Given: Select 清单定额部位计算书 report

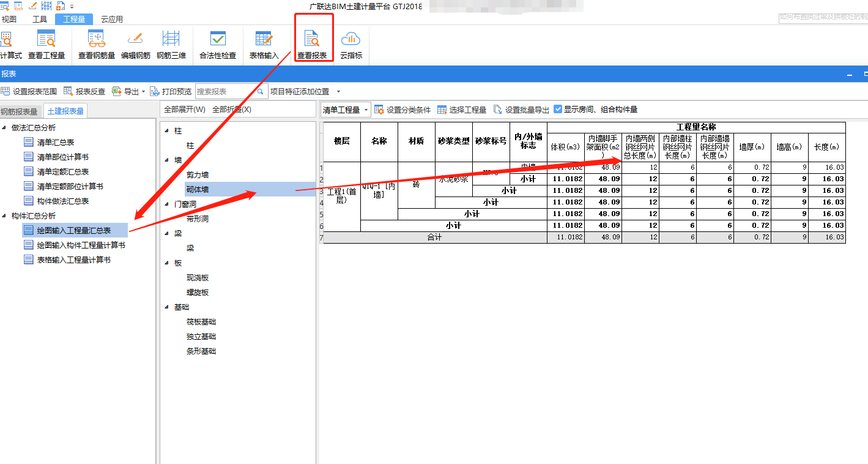Looking at the screenshot, I should pos(70,186).
